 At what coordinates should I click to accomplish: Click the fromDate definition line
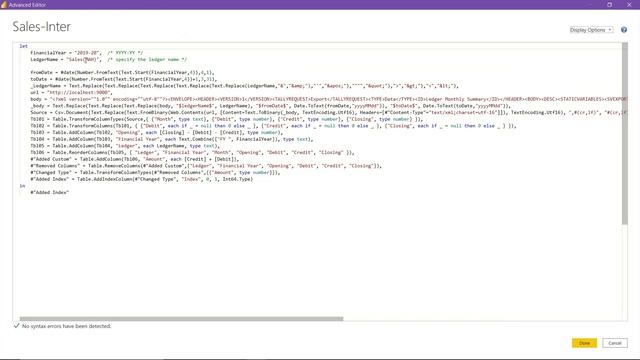pyautogui.click(x=122, y=72)
